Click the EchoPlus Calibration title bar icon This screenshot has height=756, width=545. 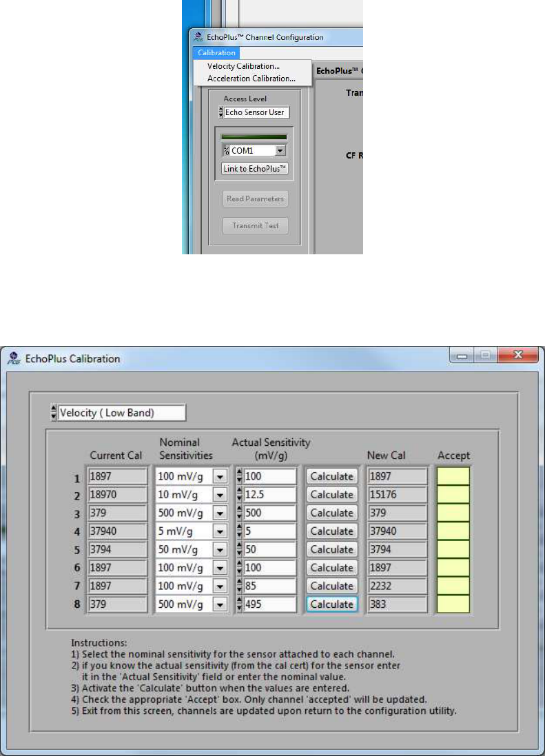pos(14,358)
